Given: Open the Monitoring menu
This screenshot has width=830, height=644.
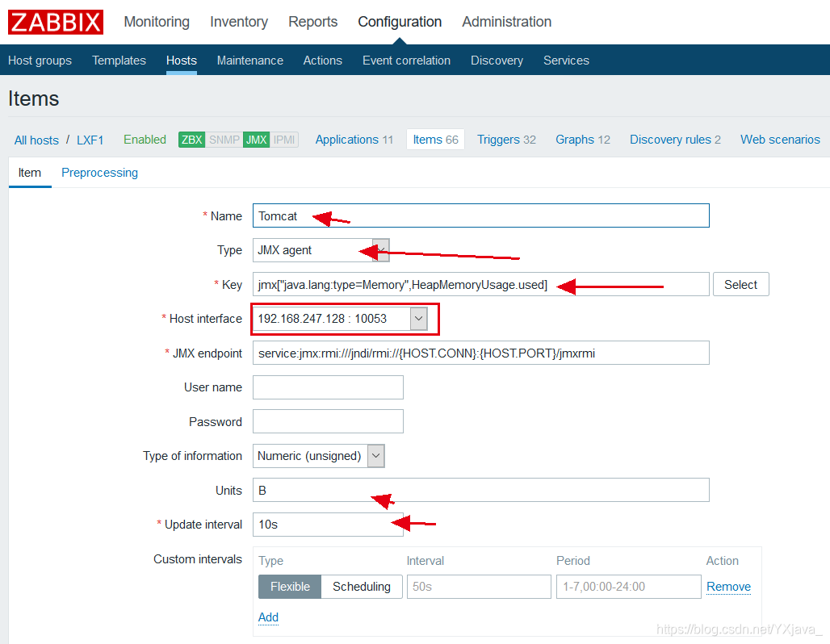Looking at the screenshot, I should click(x=157, y=22).
